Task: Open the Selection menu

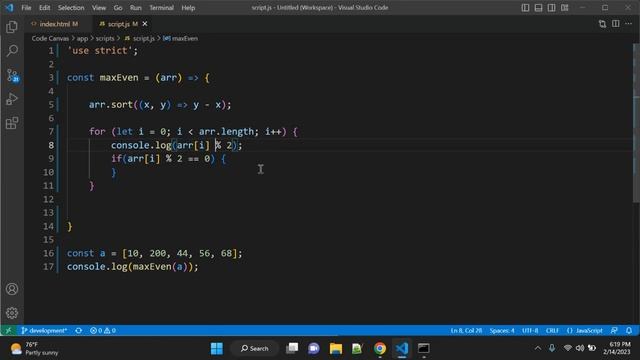Action: pos(71,8)
